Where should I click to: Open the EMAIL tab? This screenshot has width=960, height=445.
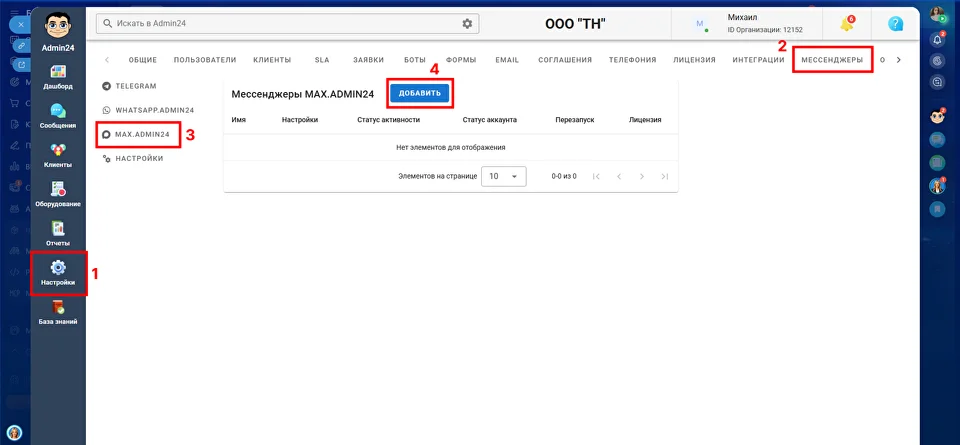click(507, 60)
